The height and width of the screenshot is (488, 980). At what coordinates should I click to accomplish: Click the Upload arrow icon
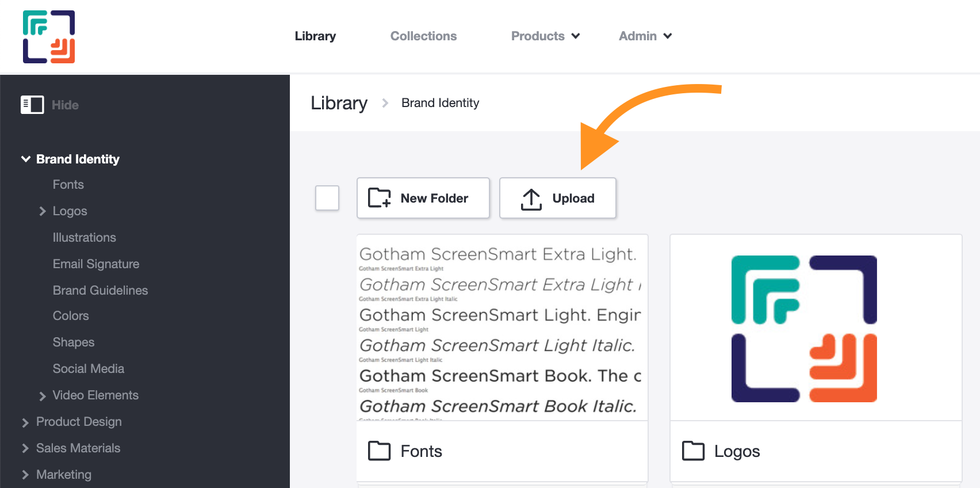coord(531,199)
